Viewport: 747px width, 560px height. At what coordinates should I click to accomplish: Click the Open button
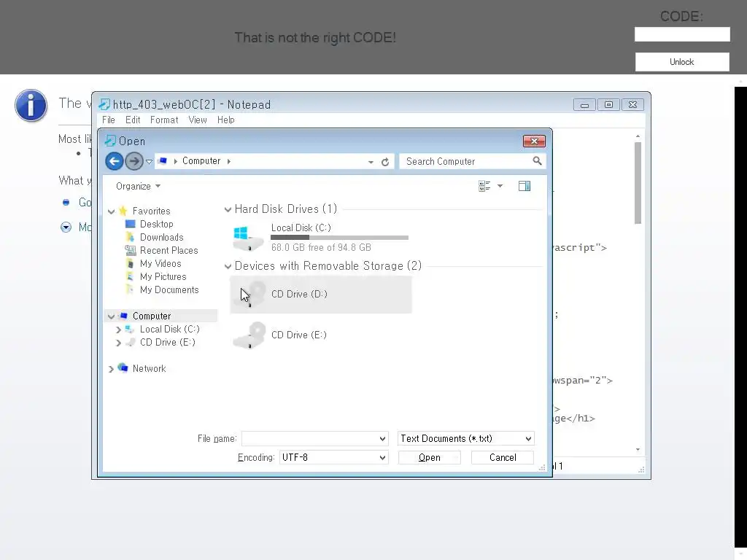429,458
